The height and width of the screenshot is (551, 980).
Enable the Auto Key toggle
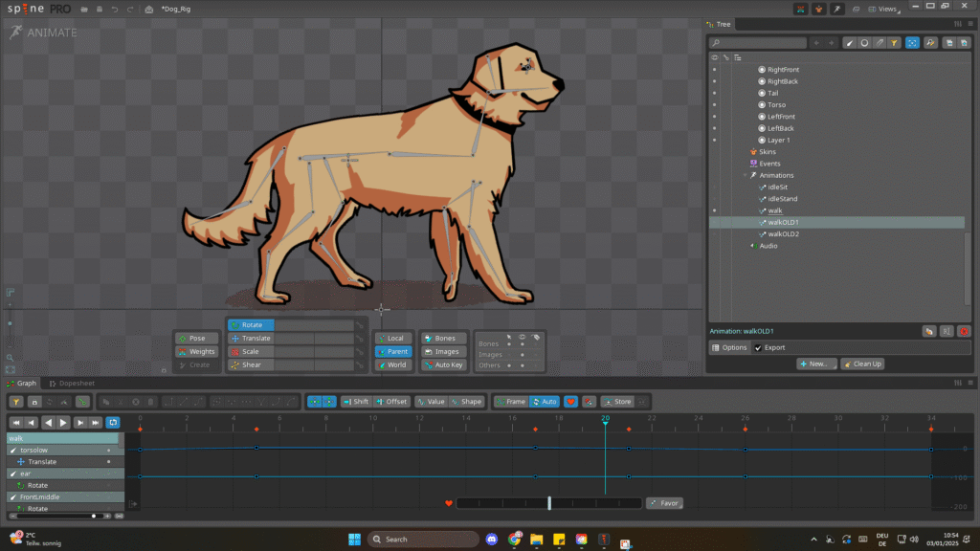pos(443,364)
